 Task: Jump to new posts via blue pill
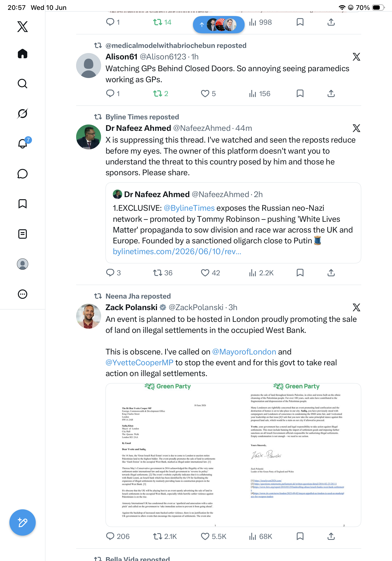pos(219,24)
